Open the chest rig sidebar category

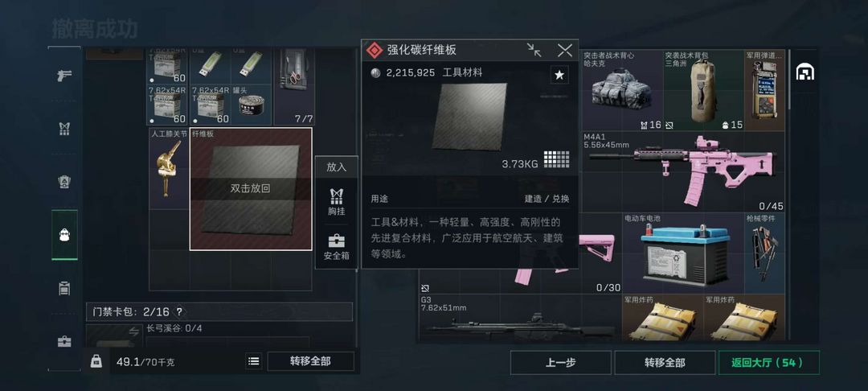(x=64, y=129)
